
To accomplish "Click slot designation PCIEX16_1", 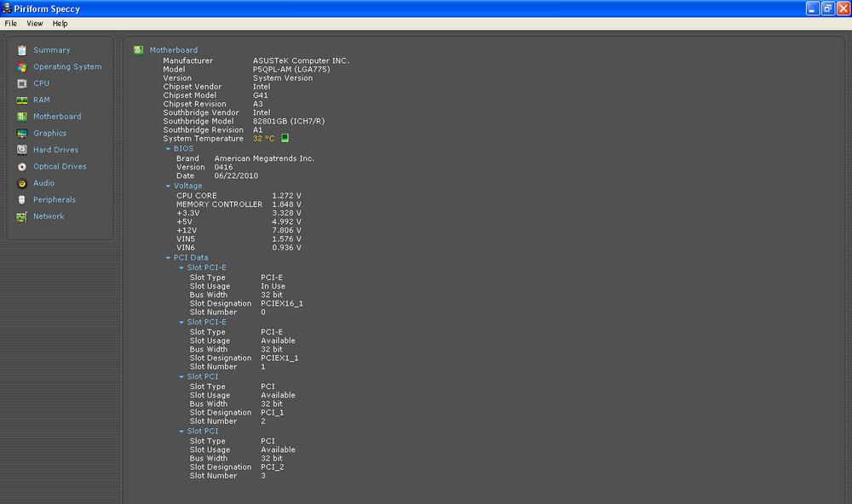I will pyautogui.click(x=282, y=304).
